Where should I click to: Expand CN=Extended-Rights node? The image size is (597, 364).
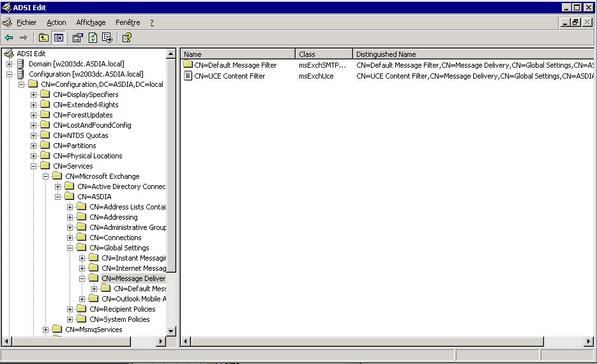[x=33, y=105]
